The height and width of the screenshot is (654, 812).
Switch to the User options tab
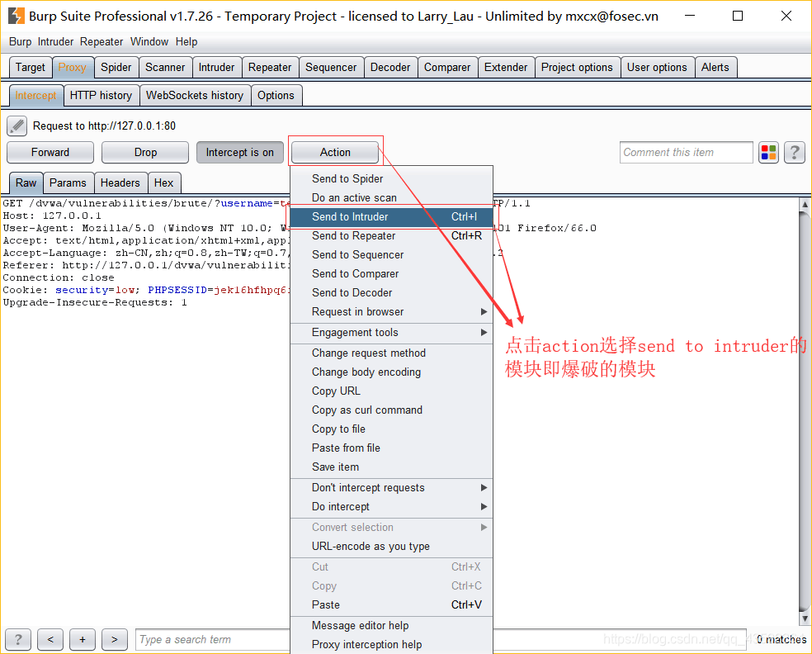click(657, 68)
